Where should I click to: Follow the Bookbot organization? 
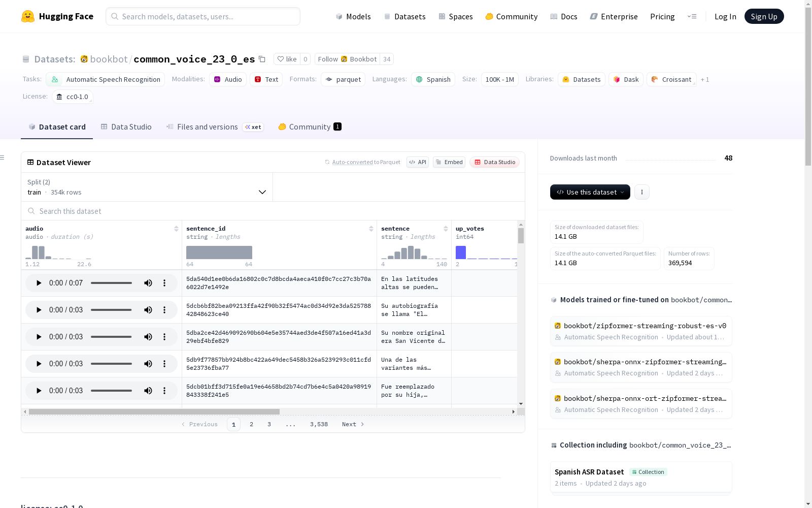348,59
